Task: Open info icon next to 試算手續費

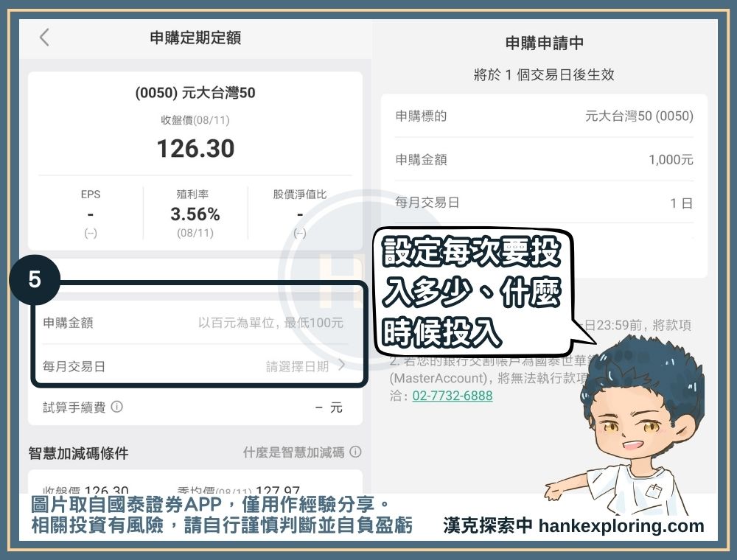Action: [x=116, y=407]
